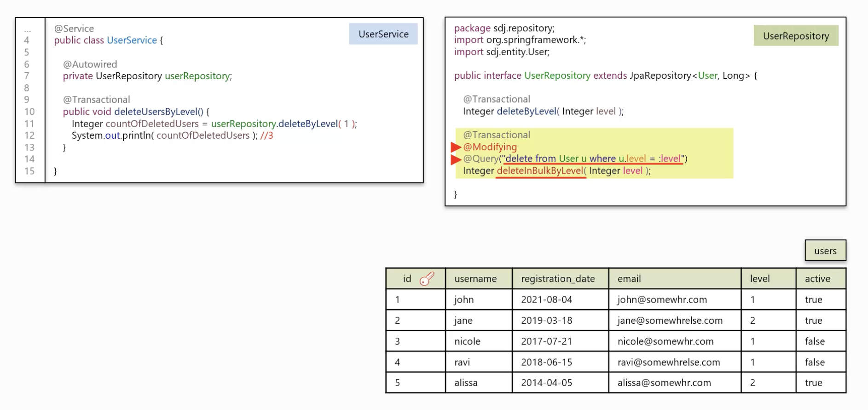Click the username cell 'ravi'
Viewport: 868px width, 410px height.
click(x=479, y=362)
